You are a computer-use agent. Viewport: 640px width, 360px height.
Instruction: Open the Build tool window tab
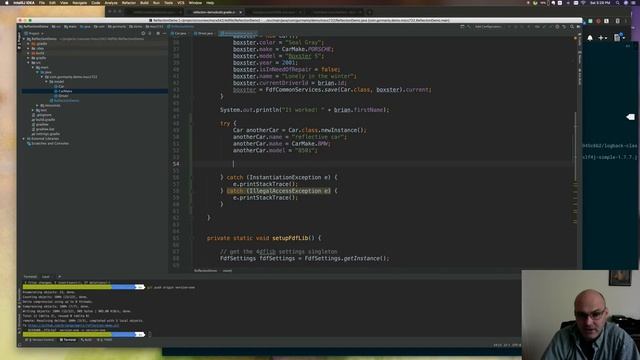pyautogui.click(x=86, y=340)
